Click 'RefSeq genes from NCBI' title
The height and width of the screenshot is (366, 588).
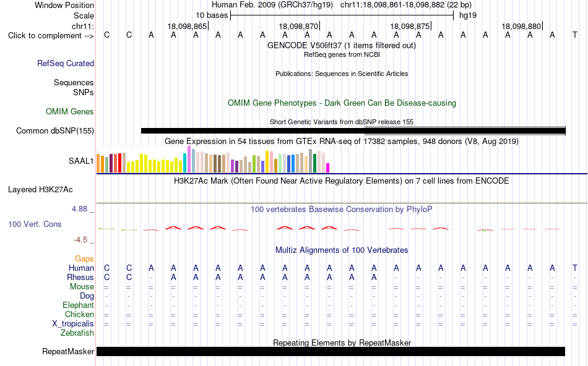point(342,54)
